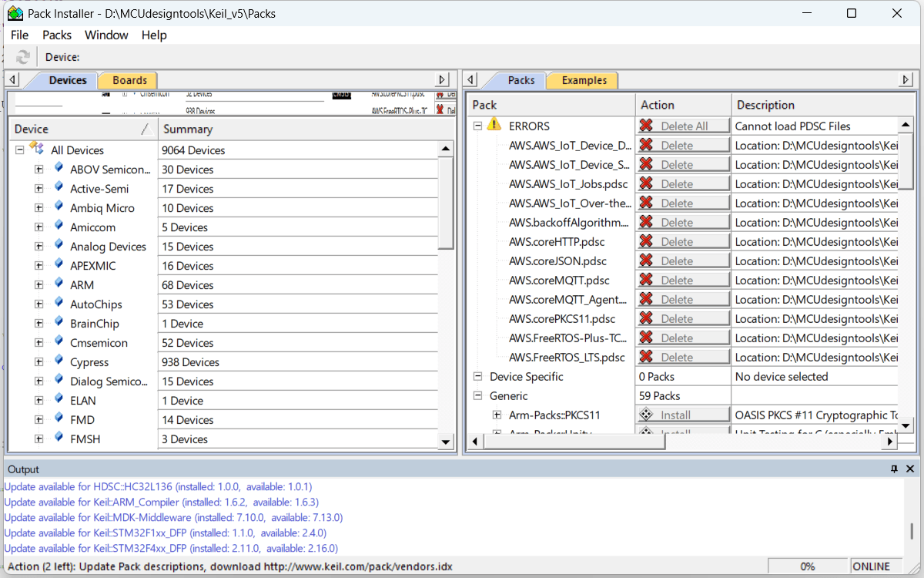Click the Cypress vendor device icon
Viewport: 924px width, 578px height.
59,361
